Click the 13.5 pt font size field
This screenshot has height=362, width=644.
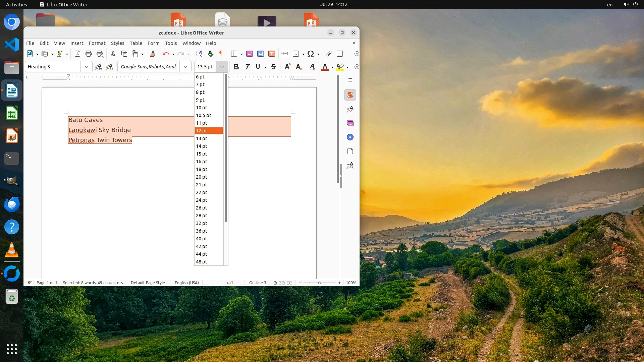click(205, 67)
